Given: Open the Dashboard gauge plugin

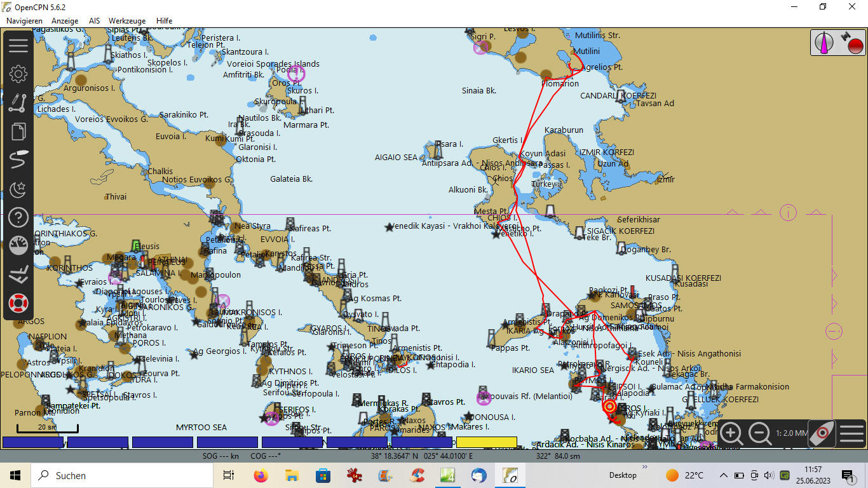Looking at the screenshot, I should pyautogui.click(x=18, y=246).
